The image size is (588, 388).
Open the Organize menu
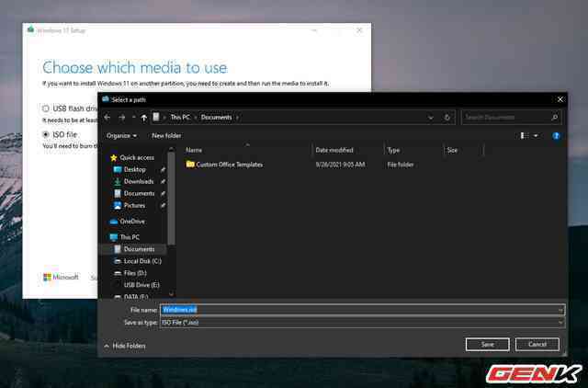click(x=121, y=135)
